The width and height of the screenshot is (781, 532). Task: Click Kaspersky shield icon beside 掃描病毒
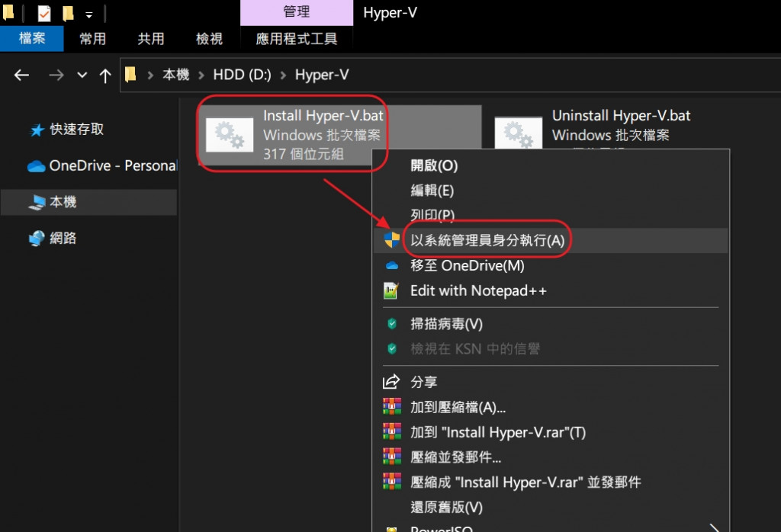(x=392, y=324)
